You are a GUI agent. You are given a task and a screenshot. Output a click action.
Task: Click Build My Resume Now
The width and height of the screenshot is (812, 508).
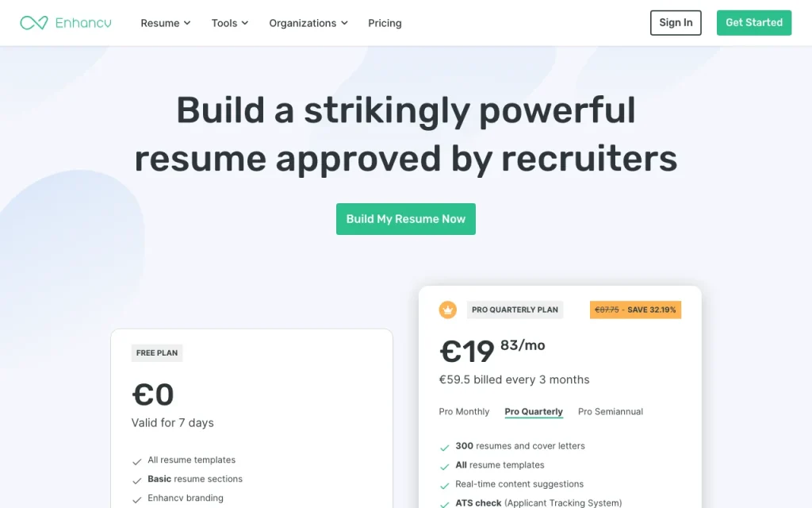click(x=405, y=219)
